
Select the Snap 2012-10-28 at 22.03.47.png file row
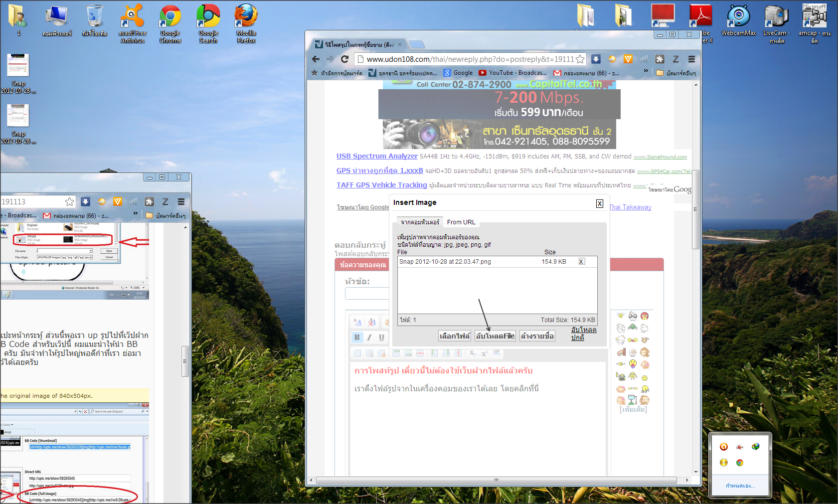[x=497, y=262]
